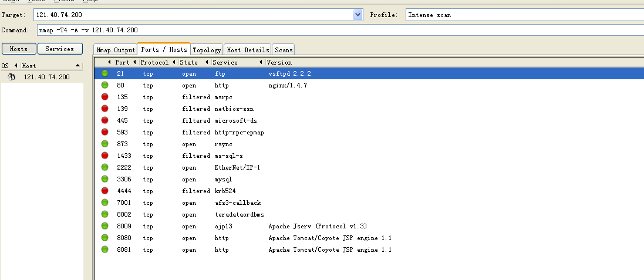644x280 pixels.
Task: Open the Host Details tab
Action: (x=248, y=50)
